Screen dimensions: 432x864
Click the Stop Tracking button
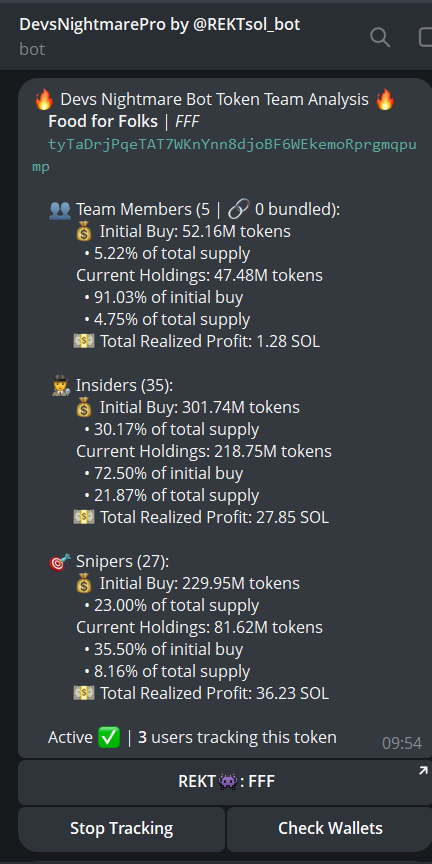coord(121,828)
